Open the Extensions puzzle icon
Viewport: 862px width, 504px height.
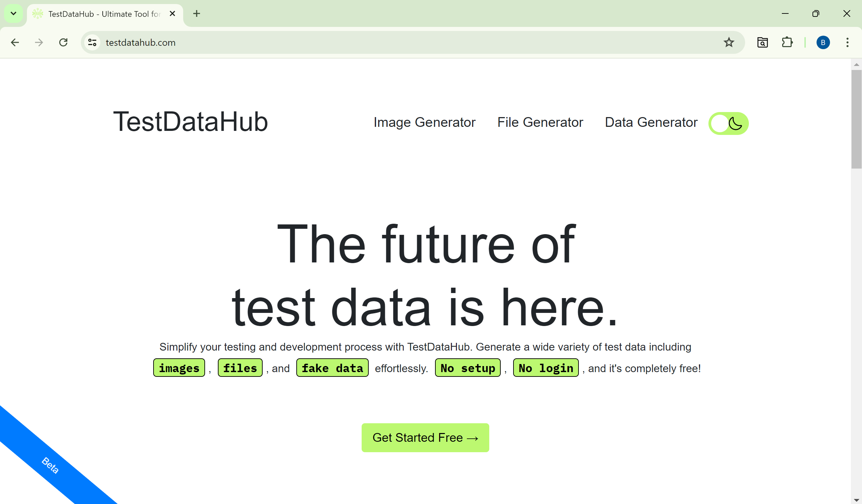[x=787, y=42]
